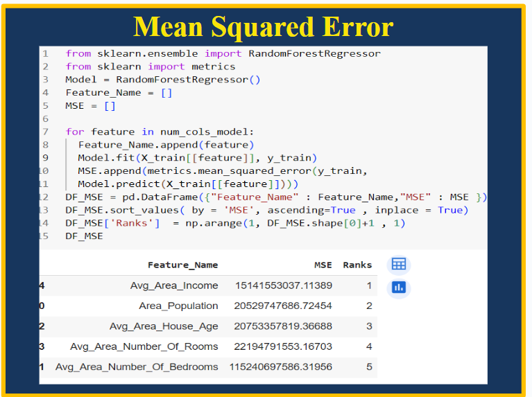
Task: Click the 'Feature_Name.append(feature)' line
Action: tap(166, 145)
